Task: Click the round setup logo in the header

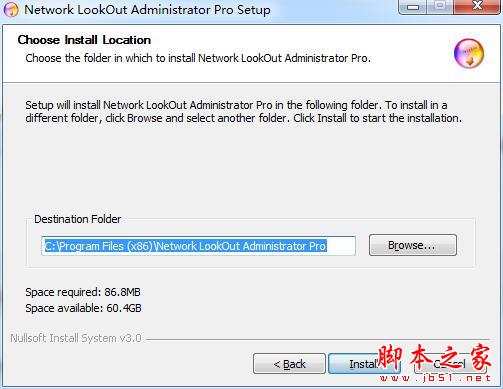Action: 469,54
